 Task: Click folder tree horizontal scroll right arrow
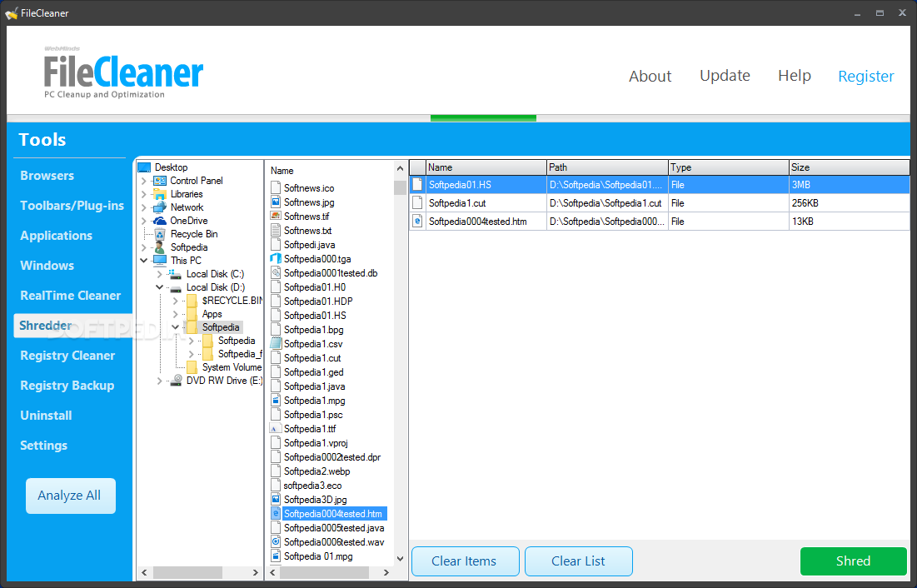[x=255, y=573]
